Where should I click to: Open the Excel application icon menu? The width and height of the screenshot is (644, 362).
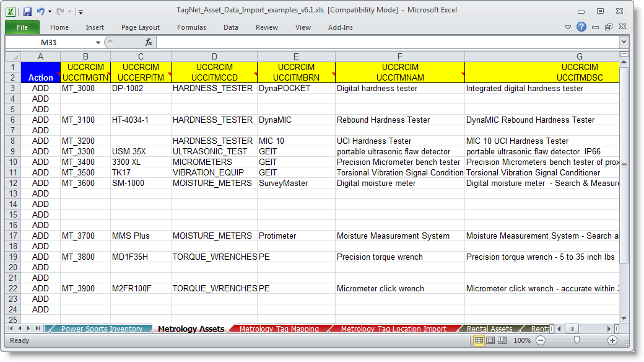pyautogui.click(x=11, y=12)
